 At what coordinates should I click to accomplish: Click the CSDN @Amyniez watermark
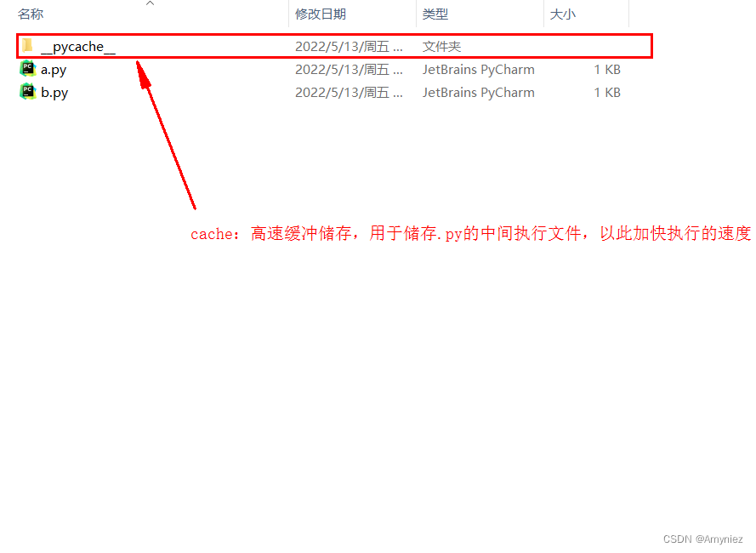point(702,539)
